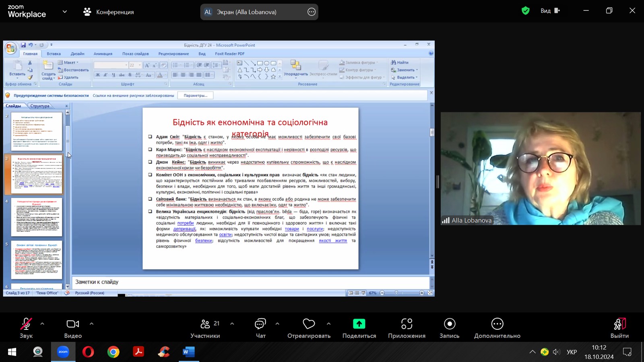
Task: Click the Office button in PowerPoint
Action: click(x=11, y=48)
